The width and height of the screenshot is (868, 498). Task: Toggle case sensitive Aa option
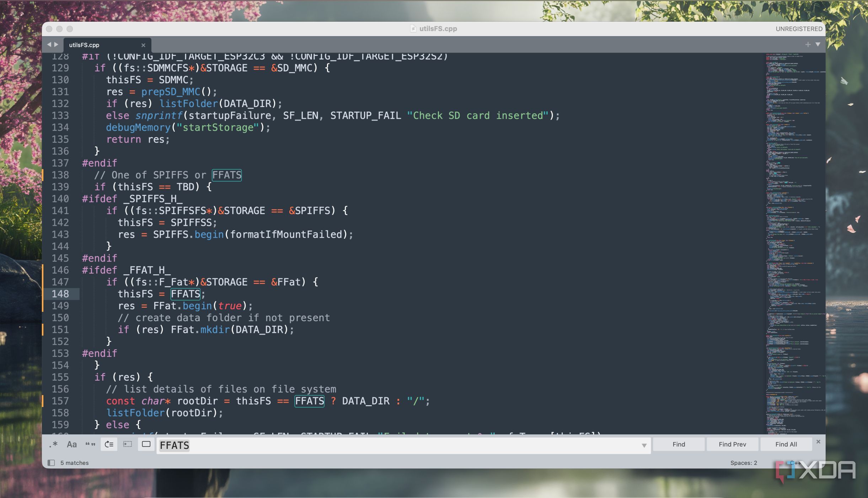click(72, 444)
